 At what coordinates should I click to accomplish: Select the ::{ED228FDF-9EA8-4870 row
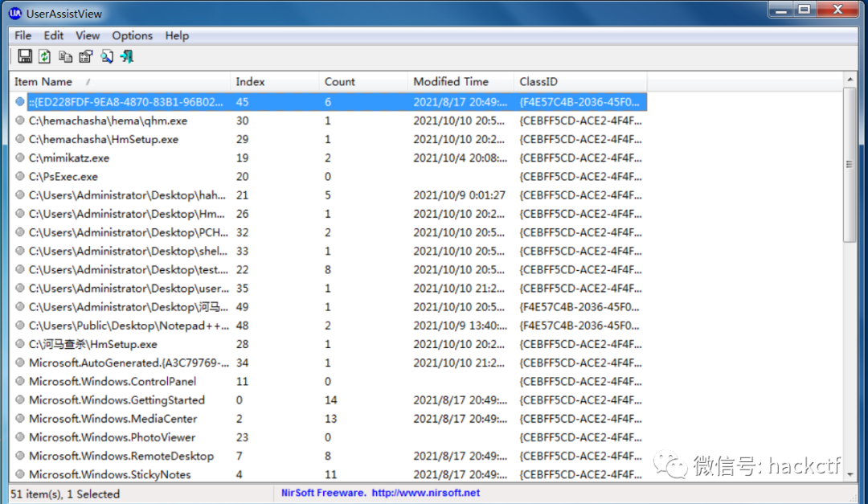[x=328, y=102]
